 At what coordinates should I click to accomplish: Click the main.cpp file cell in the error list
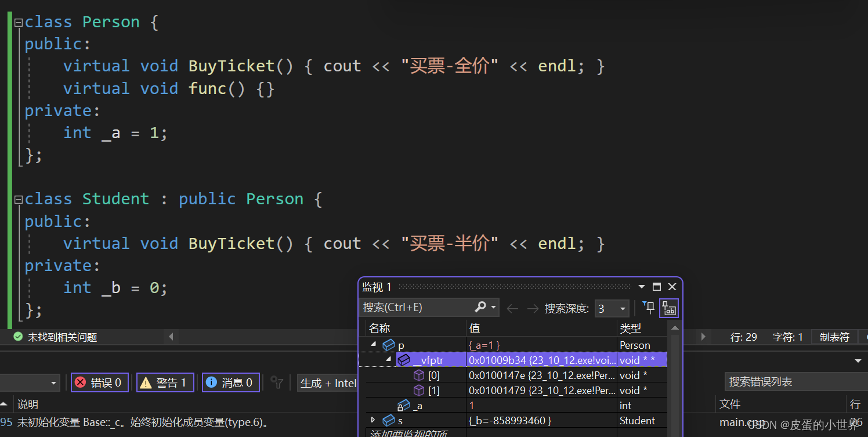click(742, 422)
